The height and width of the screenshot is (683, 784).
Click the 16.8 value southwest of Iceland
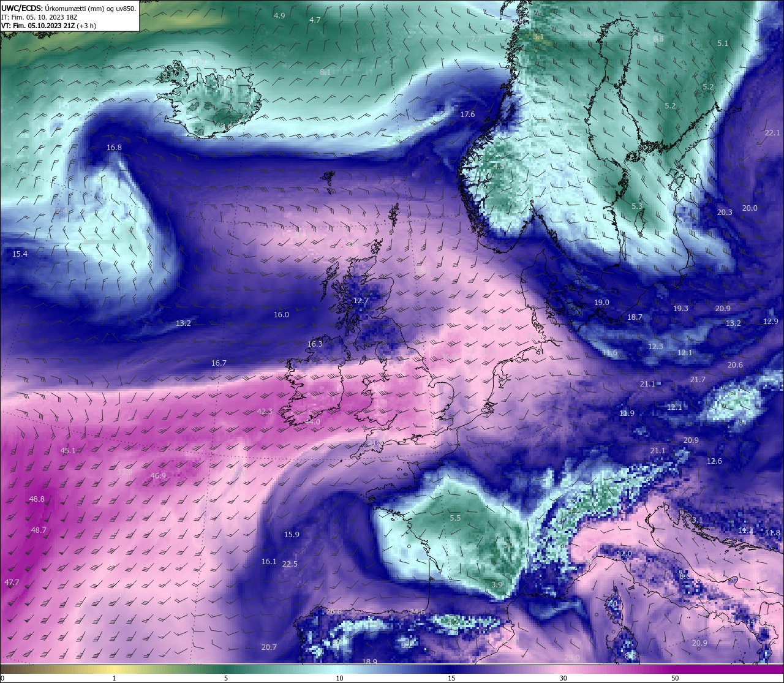tap(114, 147)
